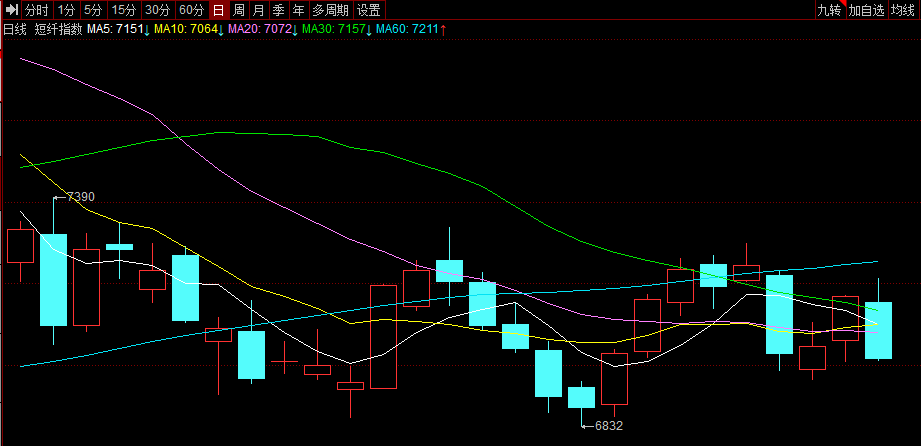
Task: Click the MA10: 7064 legend value
Action: click(186, 29)
